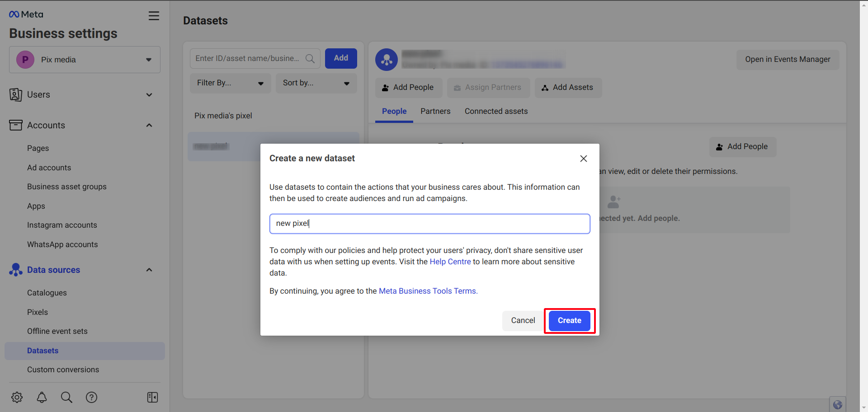Open the Help Centre link

(x=450, y=262)
